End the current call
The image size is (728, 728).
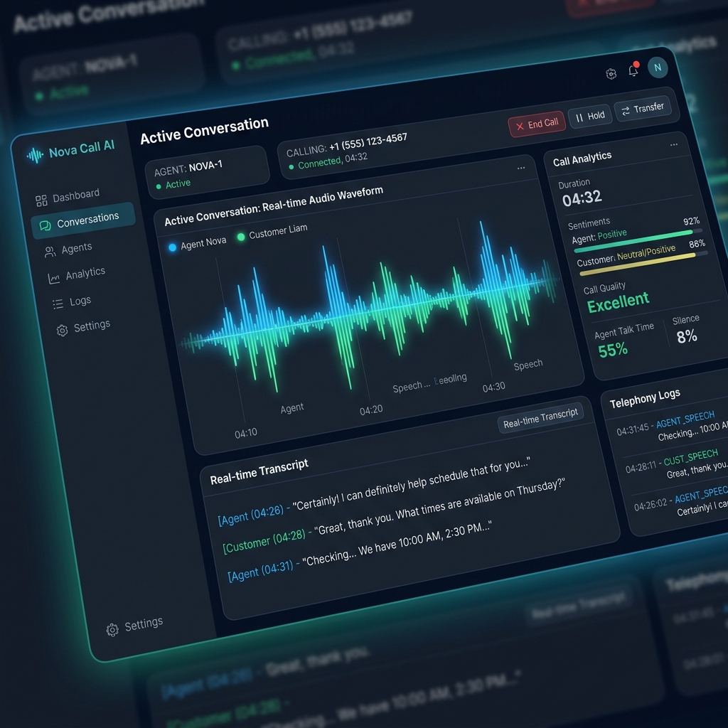pos(537,124)
